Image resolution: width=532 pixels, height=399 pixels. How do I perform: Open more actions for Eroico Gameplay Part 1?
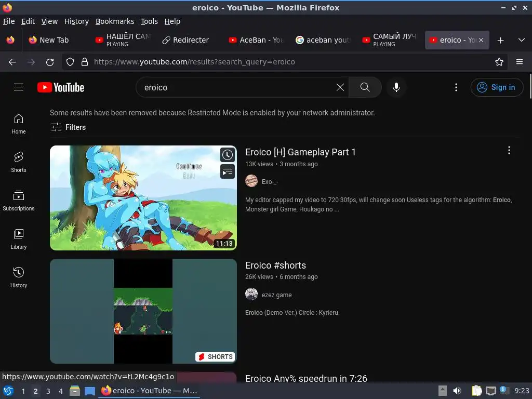[x=509, y=150]
